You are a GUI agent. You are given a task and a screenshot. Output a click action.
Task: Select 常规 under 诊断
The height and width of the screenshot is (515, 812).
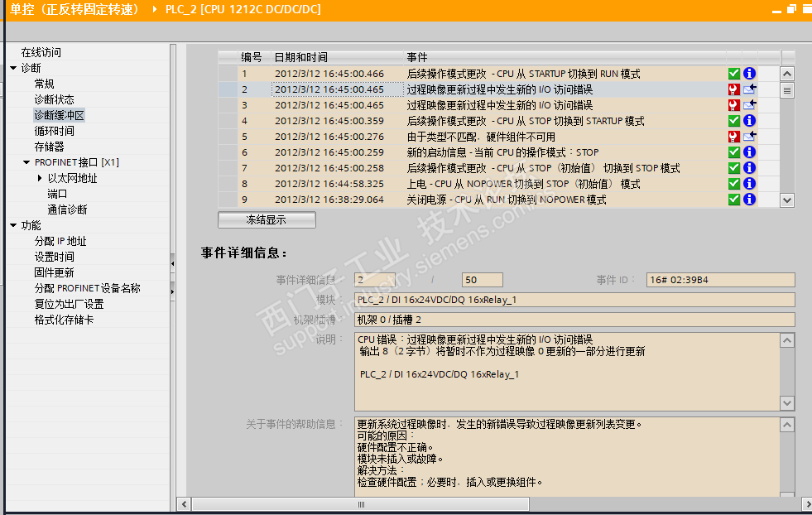point(44,84)
